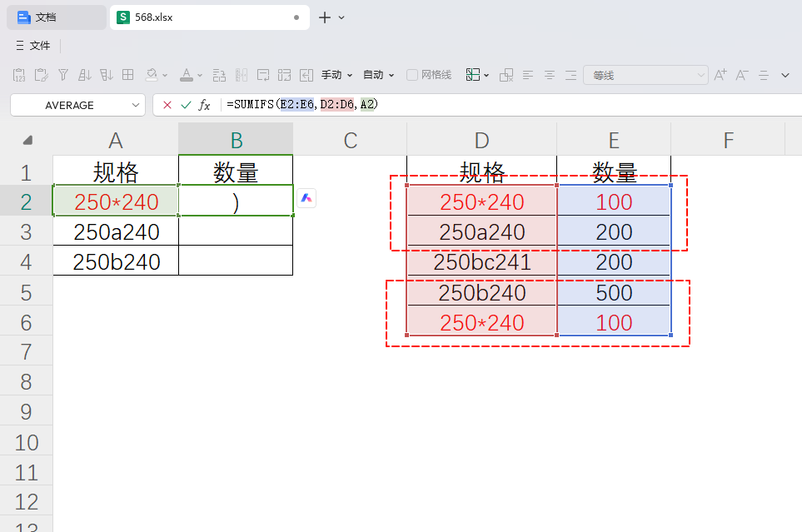Image resolution: width=802 pixels, height=532 pixels.
Task: Click the merge cells icon
Action: [284, 75]
